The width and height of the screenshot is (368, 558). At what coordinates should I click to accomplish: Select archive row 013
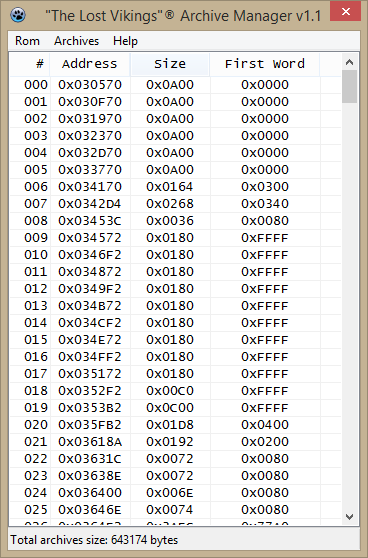(x=175, y=306)
